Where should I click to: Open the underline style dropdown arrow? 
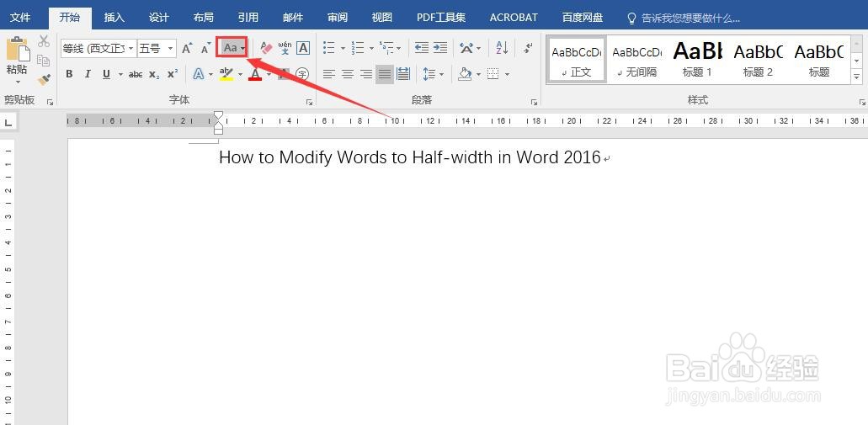[120, 74]
